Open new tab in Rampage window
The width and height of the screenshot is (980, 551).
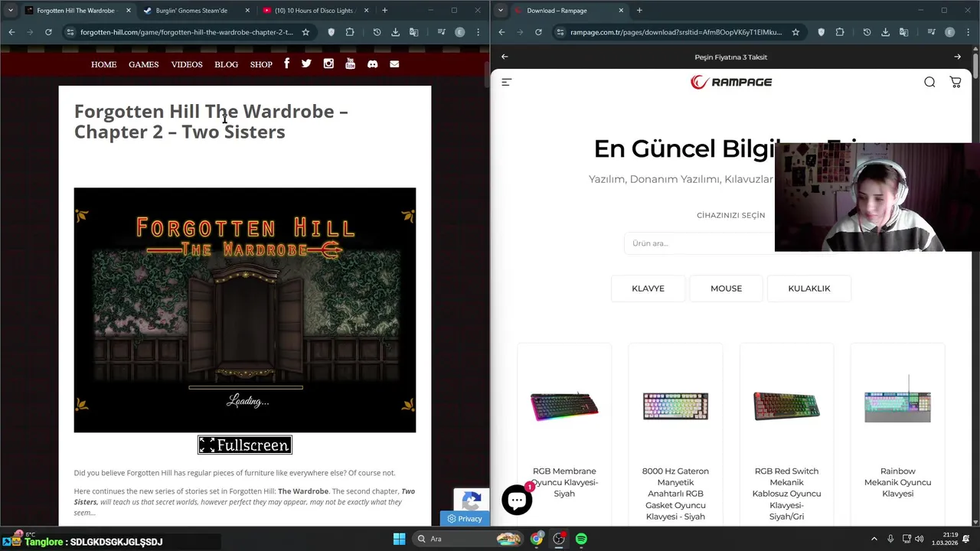point(639,11)
